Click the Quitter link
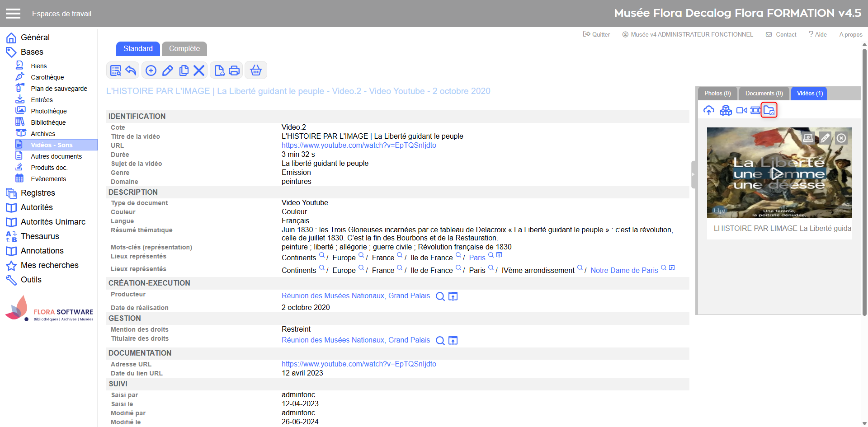Screen dimensions: 868x427 coord(596,34)
